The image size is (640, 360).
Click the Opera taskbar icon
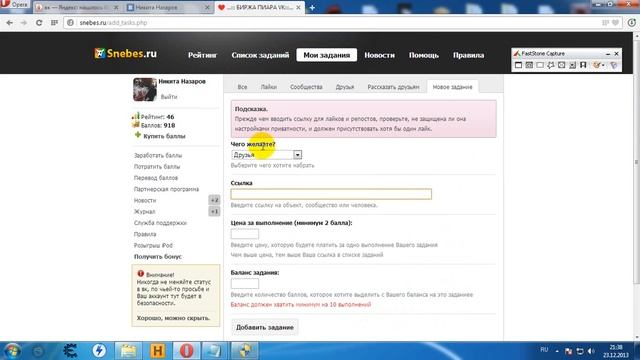(x=187, y=351)
